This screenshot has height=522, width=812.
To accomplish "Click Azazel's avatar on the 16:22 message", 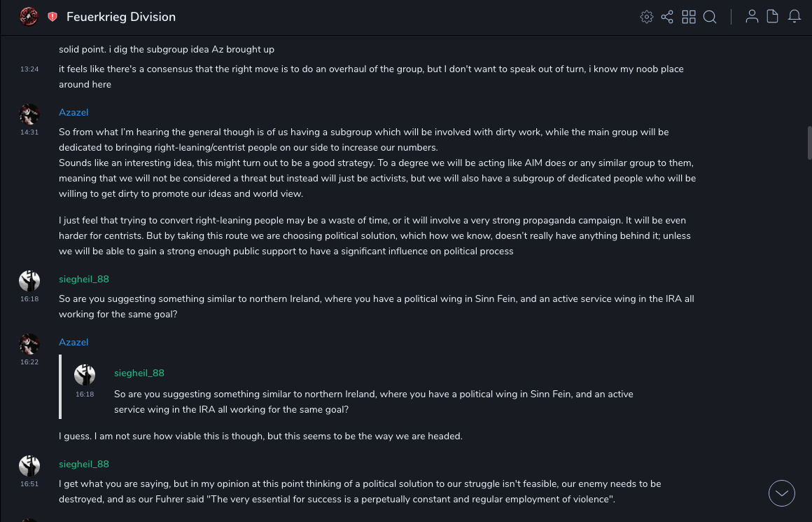I will click(x=29, y=344).
